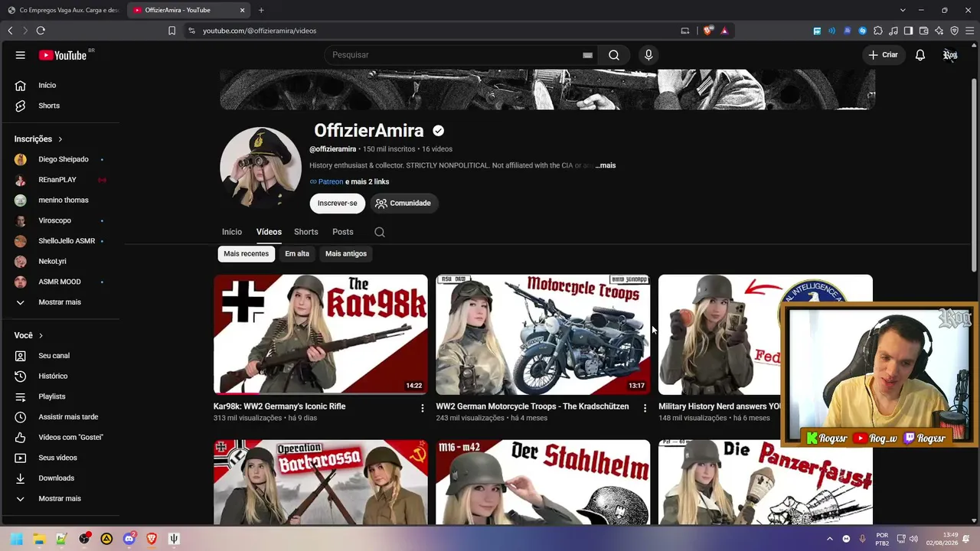
Task: Click the Criar button
Action: click(x=883, y=55)
